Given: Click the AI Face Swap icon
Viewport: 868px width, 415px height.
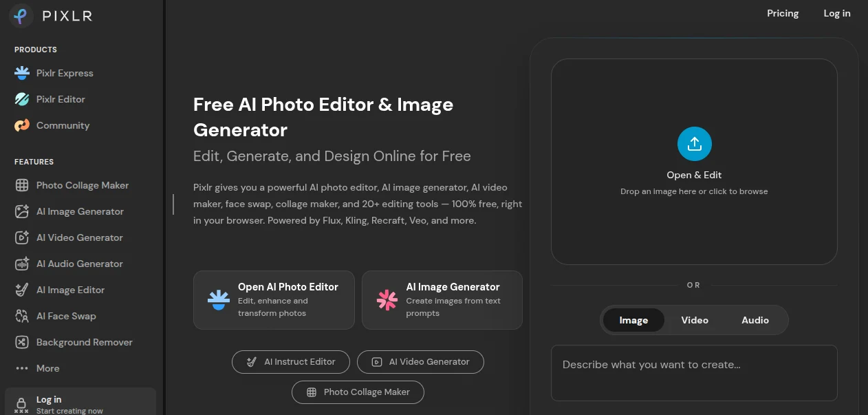Looking at the screenshot, I should click(x=22, y=316).
